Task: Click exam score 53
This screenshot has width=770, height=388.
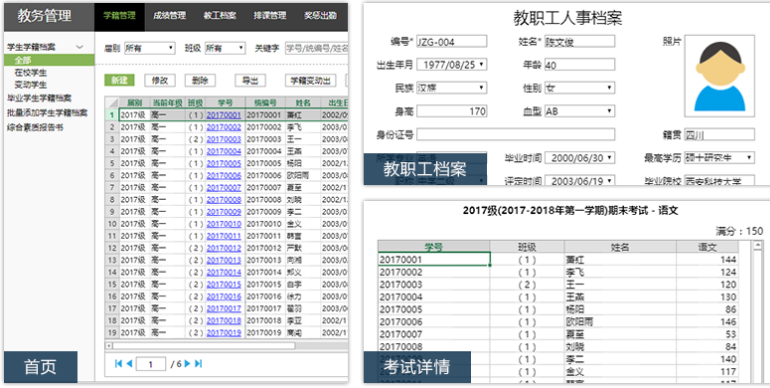Action: pos(707,334)
